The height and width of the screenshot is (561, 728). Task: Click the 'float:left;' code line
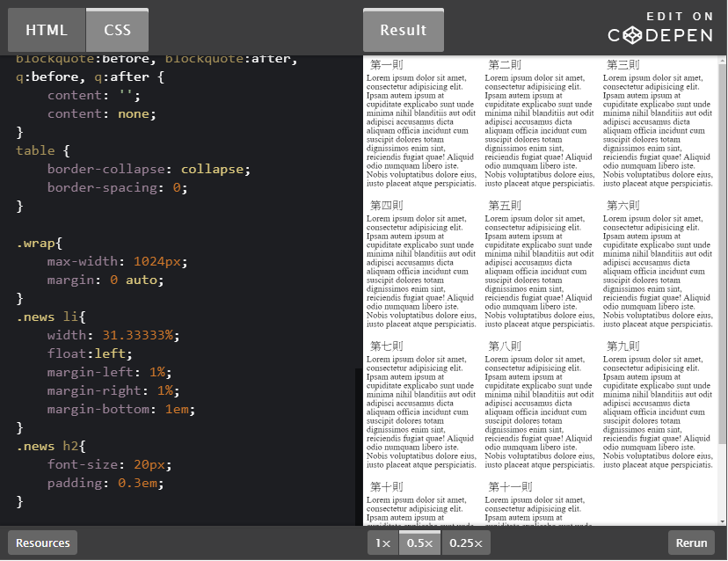[90, 353]
